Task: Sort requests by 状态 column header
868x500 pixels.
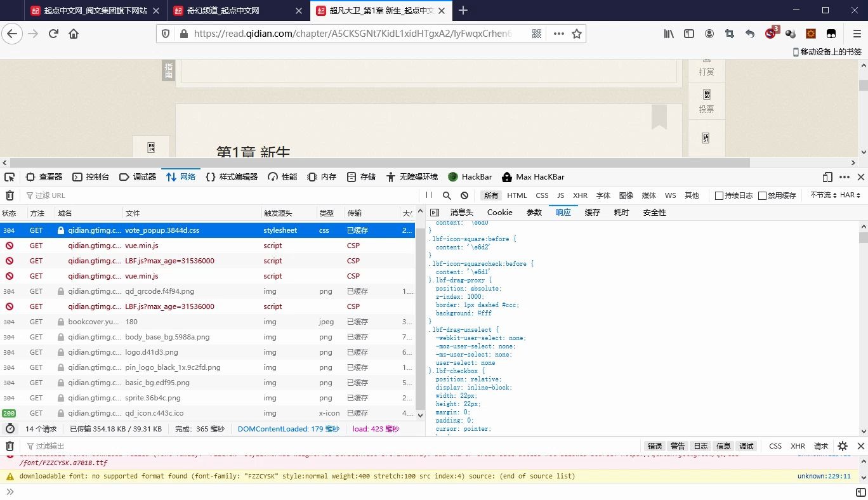Action: tap(13, 213)
